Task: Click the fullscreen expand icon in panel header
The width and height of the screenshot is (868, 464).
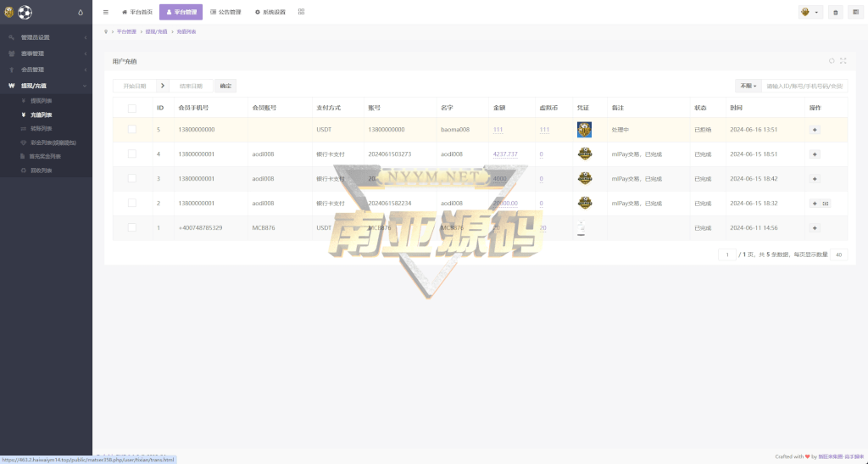Action: tap(843, 61)
